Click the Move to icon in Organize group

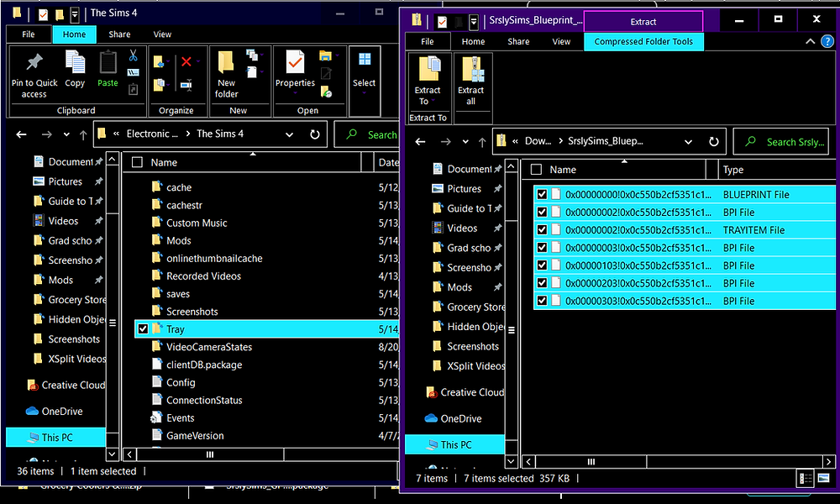[159, 62]
